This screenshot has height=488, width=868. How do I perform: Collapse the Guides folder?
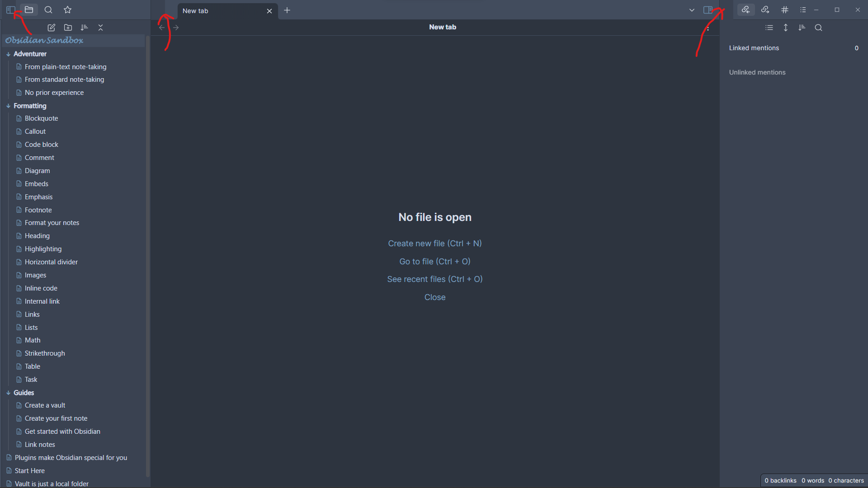click(x=9, y=393)
